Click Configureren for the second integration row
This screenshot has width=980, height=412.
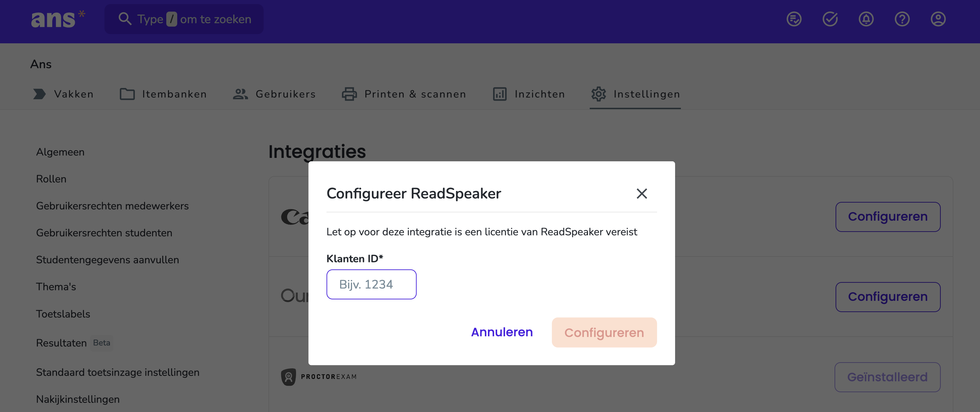tap(888, 297)
